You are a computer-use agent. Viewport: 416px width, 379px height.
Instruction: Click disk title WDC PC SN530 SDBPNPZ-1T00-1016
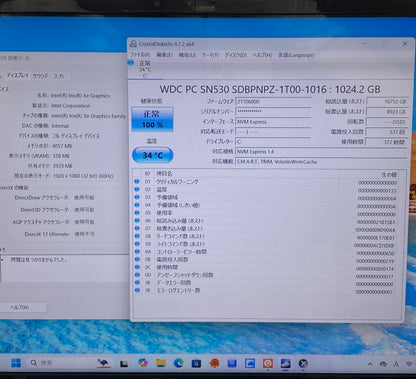click(243, 89)
